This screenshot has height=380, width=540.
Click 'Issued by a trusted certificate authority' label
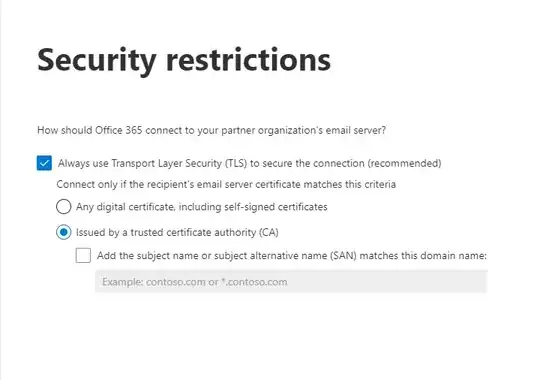tap(177, 232)
